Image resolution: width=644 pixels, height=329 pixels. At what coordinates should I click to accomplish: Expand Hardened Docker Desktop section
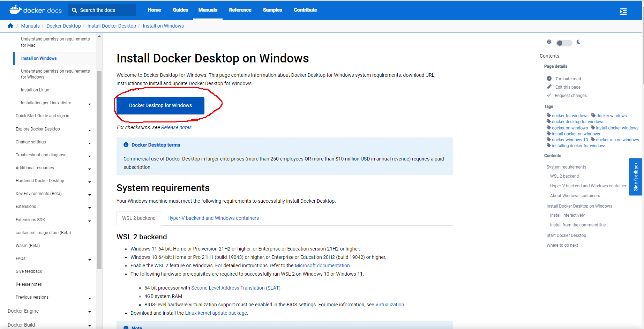(x=90, y=182)
